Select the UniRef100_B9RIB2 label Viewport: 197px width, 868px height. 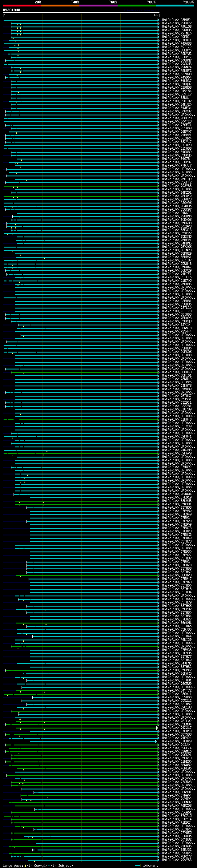click(177, 101)
